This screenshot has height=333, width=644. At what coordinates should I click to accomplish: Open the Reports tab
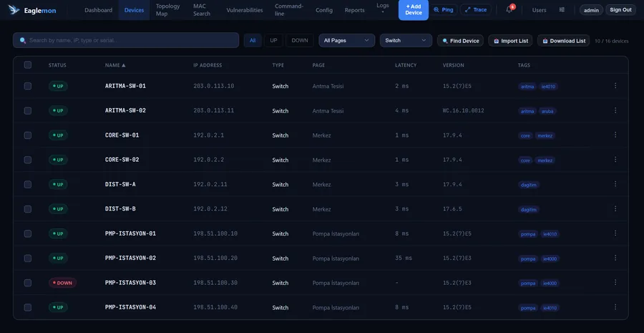coord(354,10)
